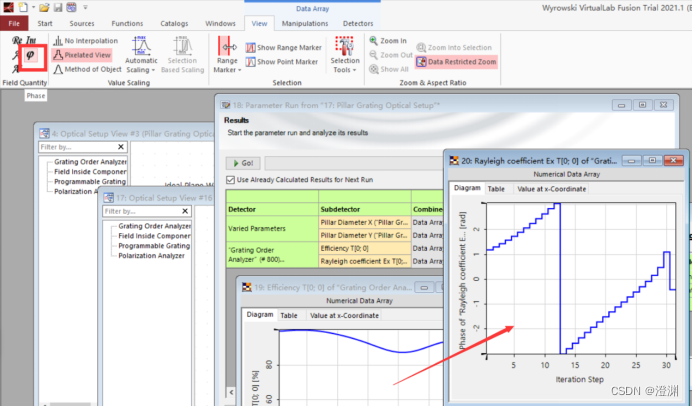Click Pillar Diameter Y subdetector cell
693x406 pixels.
365,235
